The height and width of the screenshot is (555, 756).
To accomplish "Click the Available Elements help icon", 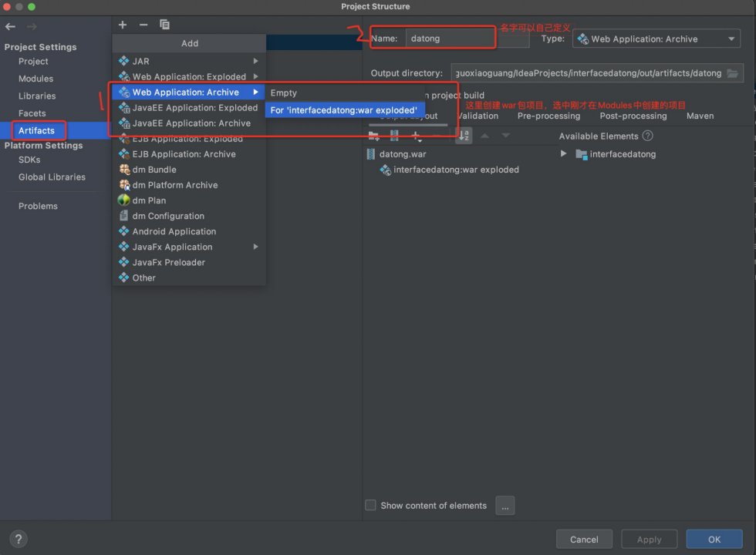I will pos(647,136).
